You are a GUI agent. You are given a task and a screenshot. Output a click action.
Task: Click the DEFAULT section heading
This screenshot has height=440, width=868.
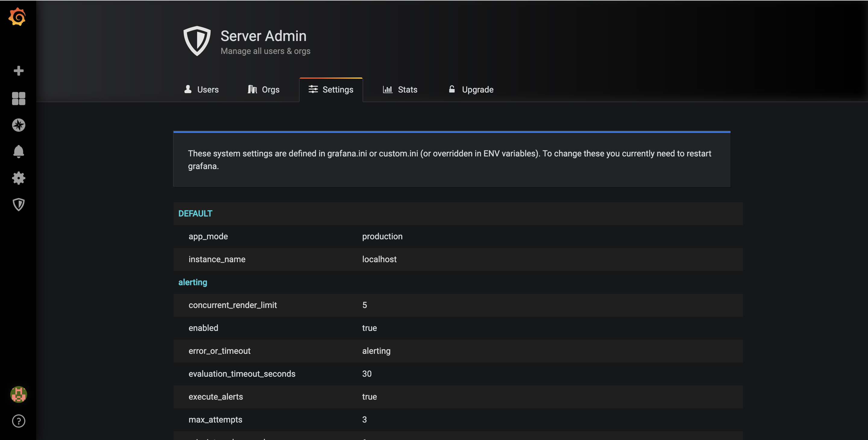pos(195,214)
